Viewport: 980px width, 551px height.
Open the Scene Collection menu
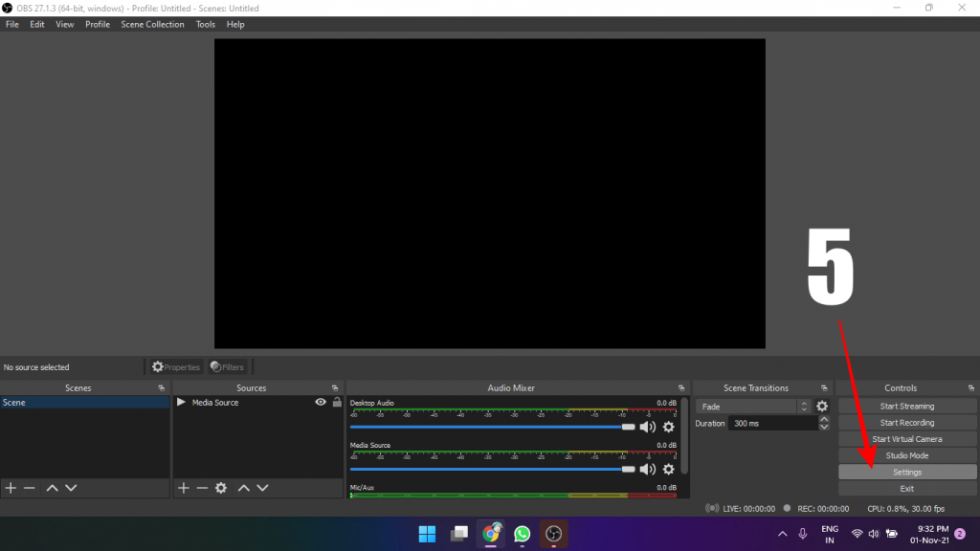[152, 24]
